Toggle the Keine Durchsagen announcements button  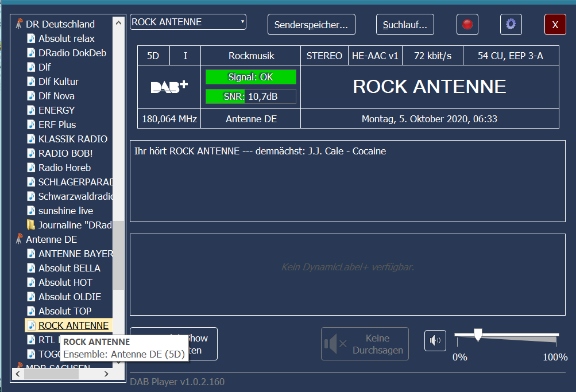pos(365,344)
